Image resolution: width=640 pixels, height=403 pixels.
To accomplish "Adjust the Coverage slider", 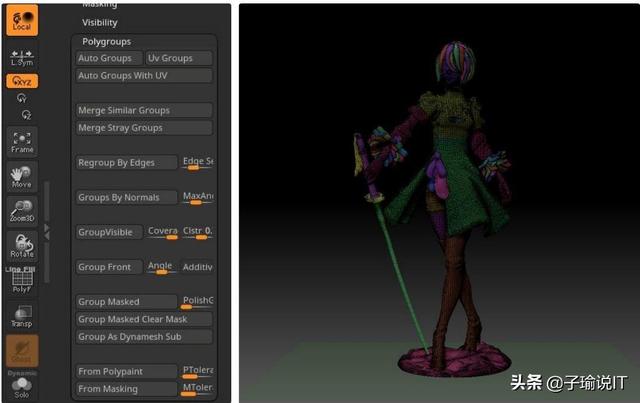I will [x=162, y=232].
